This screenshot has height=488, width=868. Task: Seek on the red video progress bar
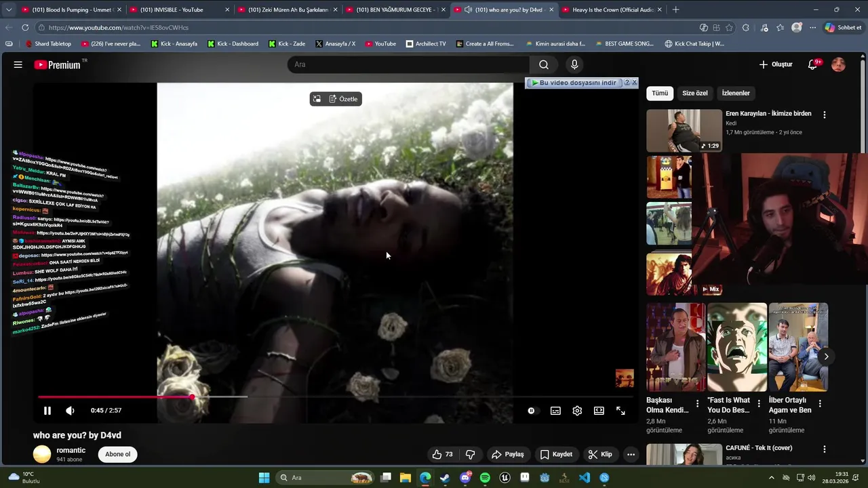click(x=115, y=397)
